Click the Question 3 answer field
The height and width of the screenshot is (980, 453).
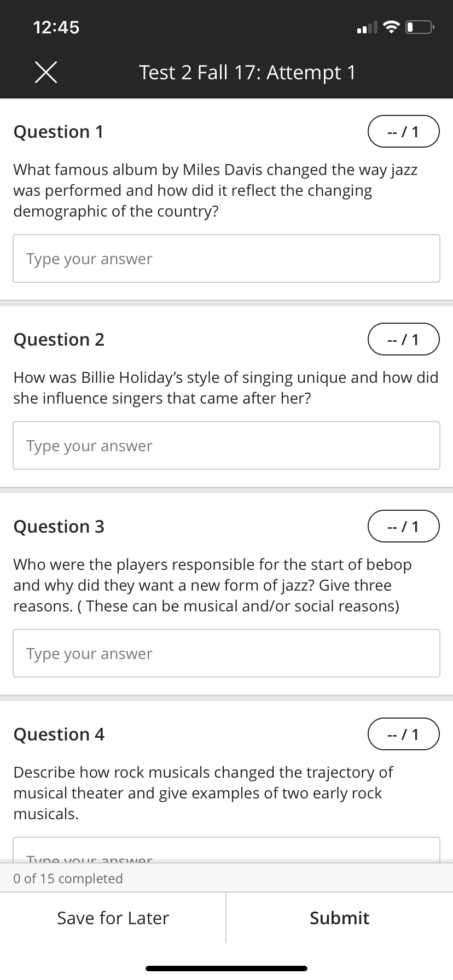(x=226, y=654)
